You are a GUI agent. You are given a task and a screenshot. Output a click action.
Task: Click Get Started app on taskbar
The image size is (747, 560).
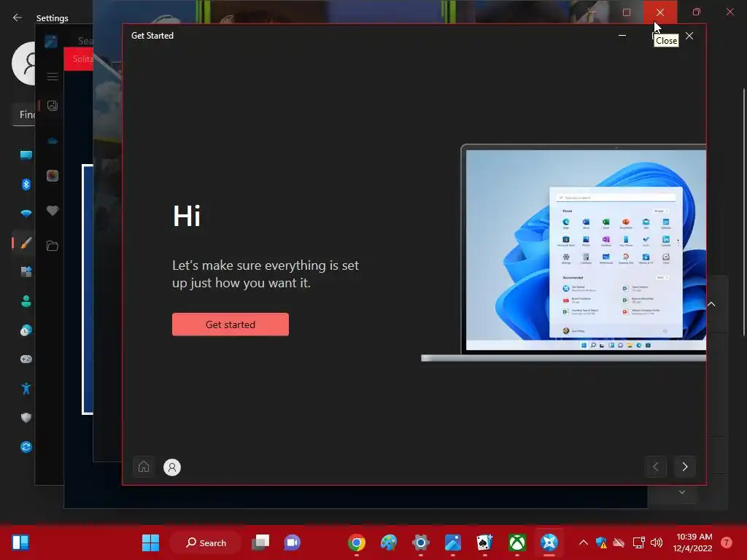pos(549,542)
